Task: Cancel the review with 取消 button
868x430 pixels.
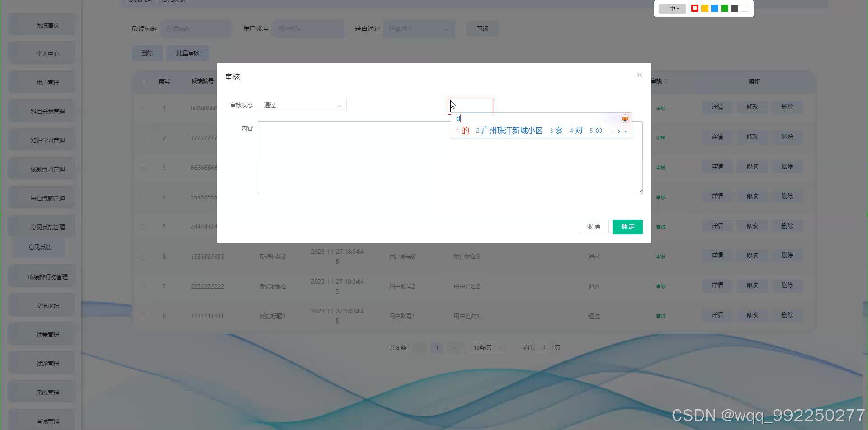Action: 594,227
